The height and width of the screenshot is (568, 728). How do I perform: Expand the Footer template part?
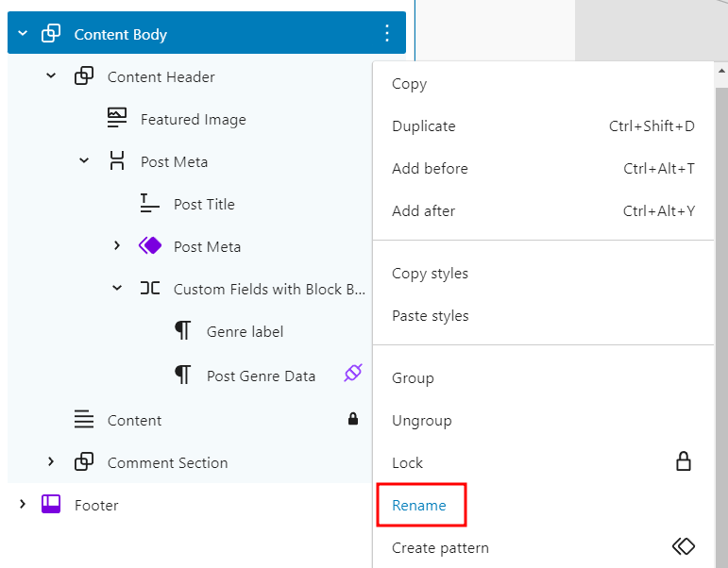click(x=23, y=505)
